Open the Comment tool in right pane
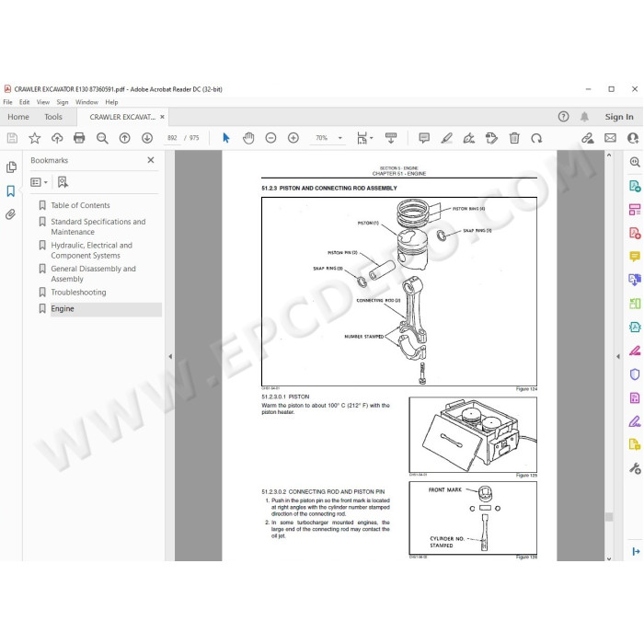The width and height of the screenshot is (644, 644). [x=635, y=257]
